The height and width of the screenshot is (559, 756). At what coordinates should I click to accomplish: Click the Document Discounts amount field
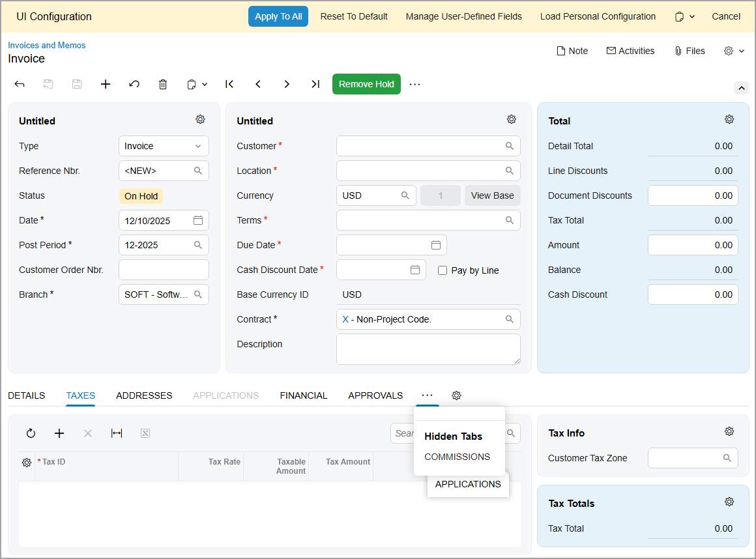(x=693, y=195)
